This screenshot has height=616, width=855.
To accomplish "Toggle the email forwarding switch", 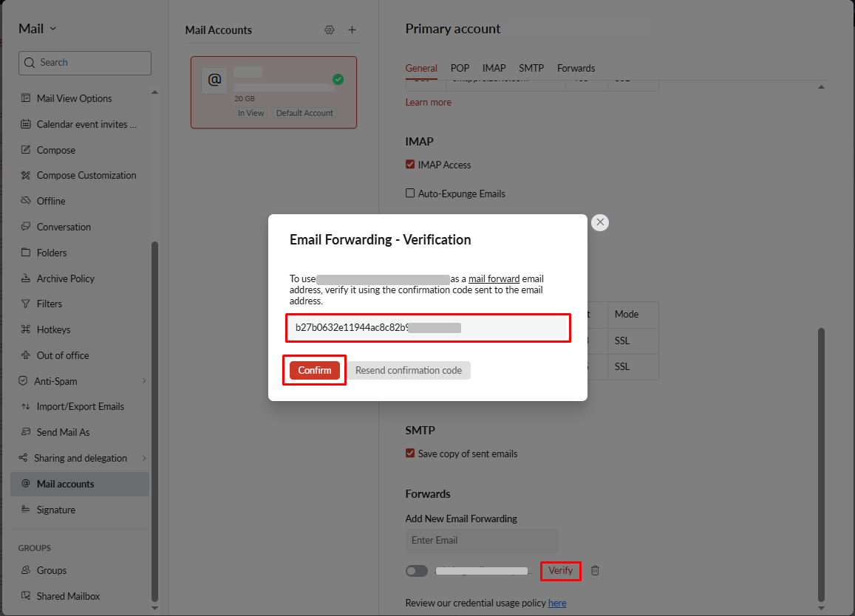I will click(x=417, y=571).
